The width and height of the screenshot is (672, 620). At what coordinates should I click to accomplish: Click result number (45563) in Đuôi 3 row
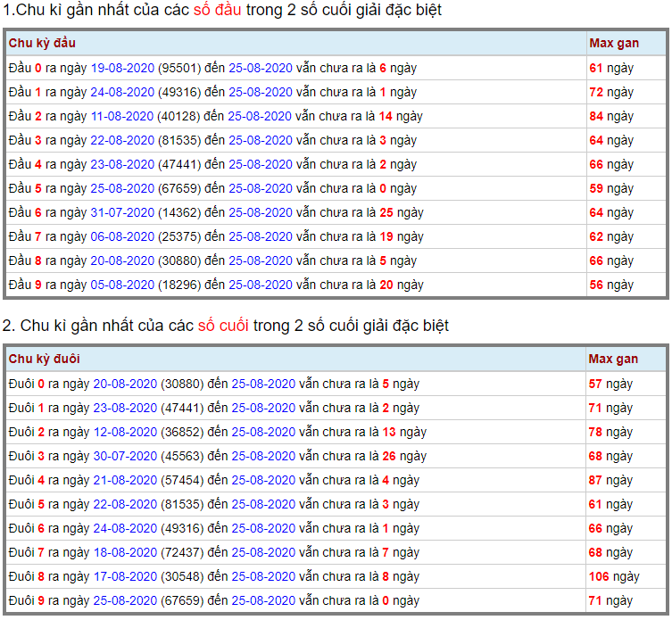(x=182, y=456)
